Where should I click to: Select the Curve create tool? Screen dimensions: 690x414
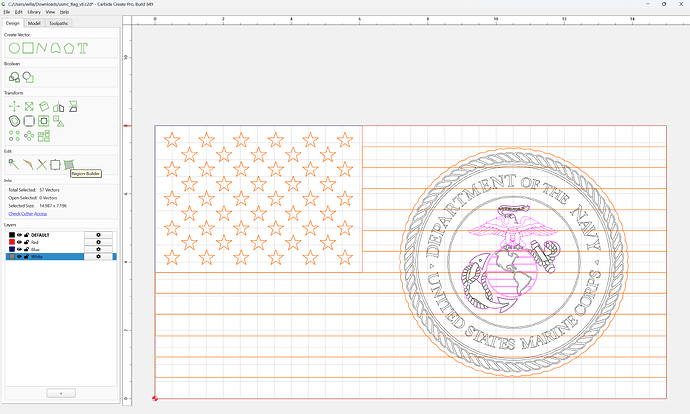coord(55,48)
